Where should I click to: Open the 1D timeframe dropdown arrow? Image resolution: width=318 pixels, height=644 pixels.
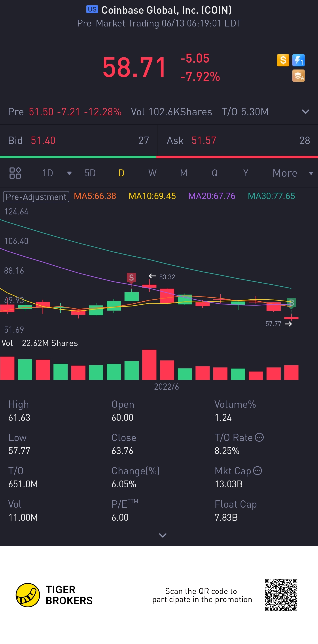coord(69,173)
